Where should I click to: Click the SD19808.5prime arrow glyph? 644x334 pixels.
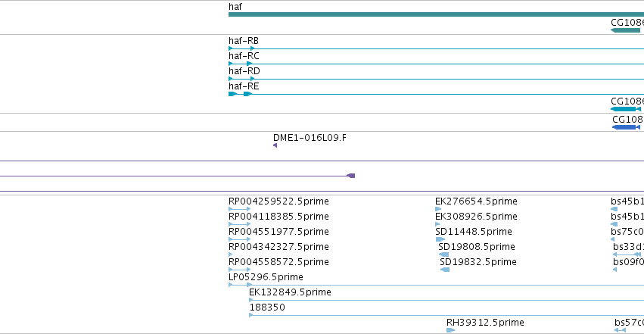(x=443, y=254)
